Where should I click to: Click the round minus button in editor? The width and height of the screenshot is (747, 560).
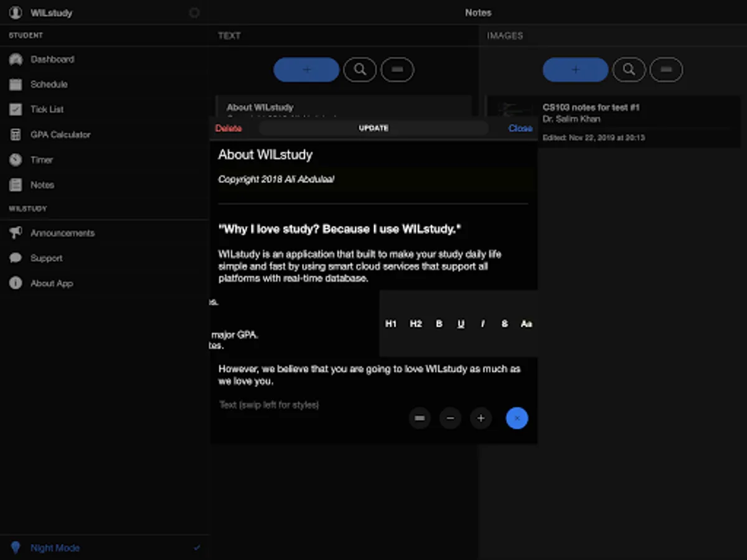(x=450, y=418)
